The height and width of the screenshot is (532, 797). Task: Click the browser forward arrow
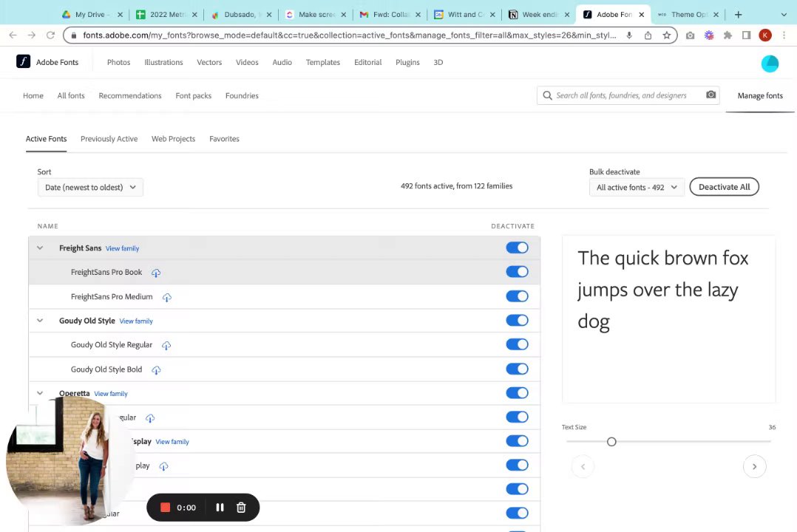click(x=32, y=35)
